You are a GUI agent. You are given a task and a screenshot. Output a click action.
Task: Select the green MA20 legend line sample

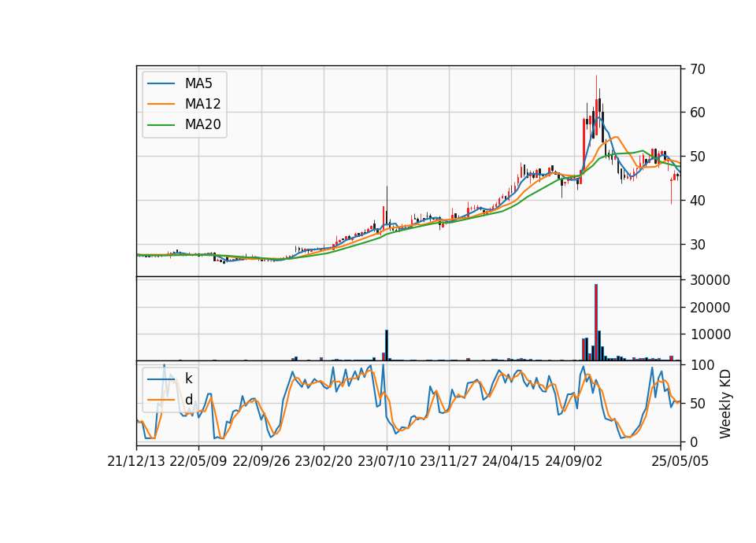(161, 124)
